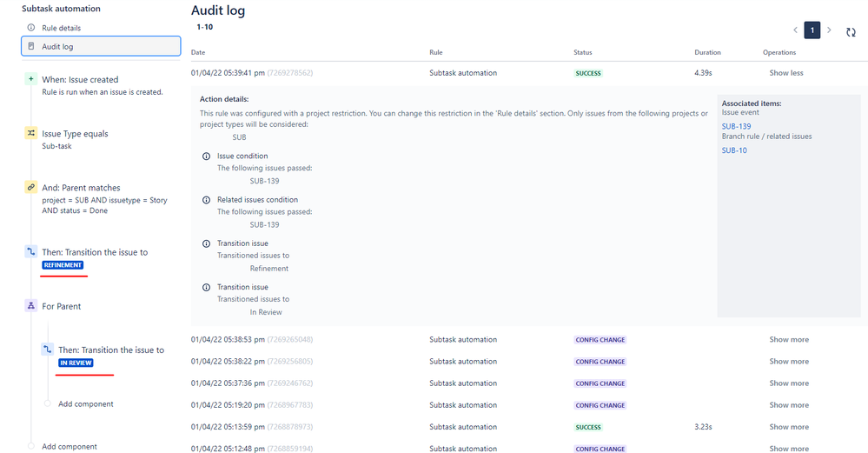868x453 pixels.
Task: Refresh the audit log
Action: (851, 32)
